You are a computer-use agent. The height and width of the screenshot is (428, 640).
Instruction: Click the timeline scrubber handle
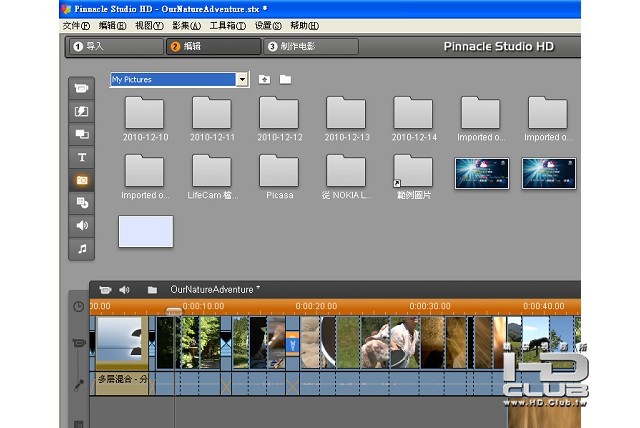point(173,312)
